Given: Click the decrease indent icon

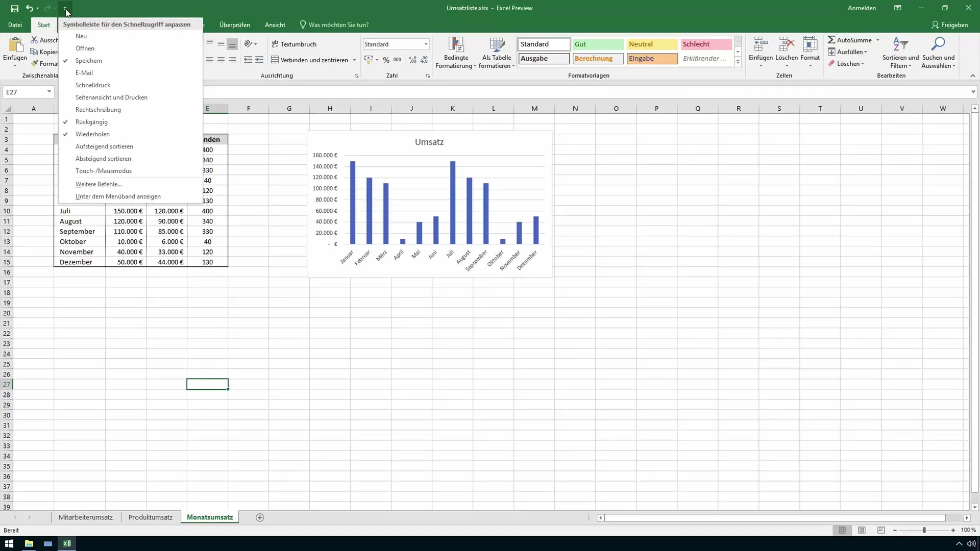Looking at the screenshot, I should 248,60.
